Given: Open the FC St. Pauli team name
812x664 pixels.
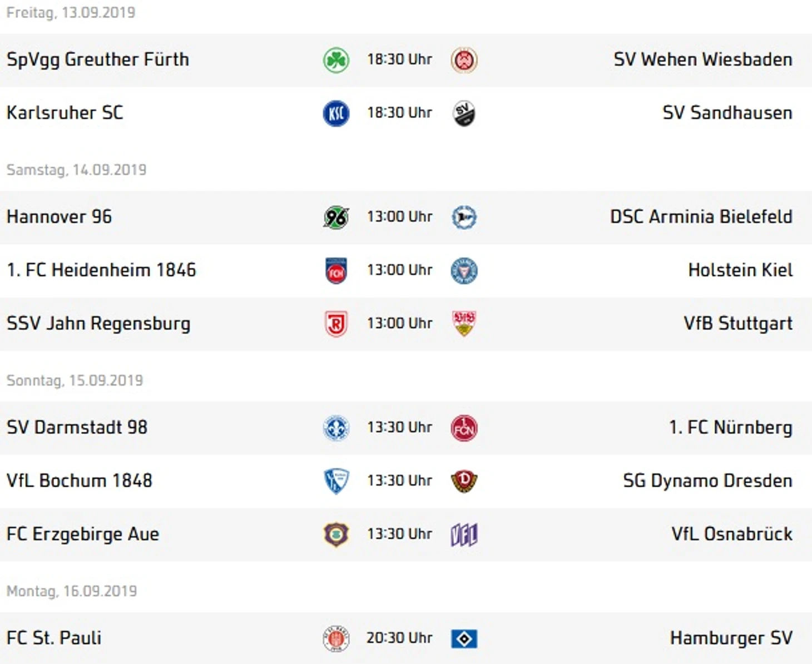Looking at the screenshot, I should (x=54, y=638).
